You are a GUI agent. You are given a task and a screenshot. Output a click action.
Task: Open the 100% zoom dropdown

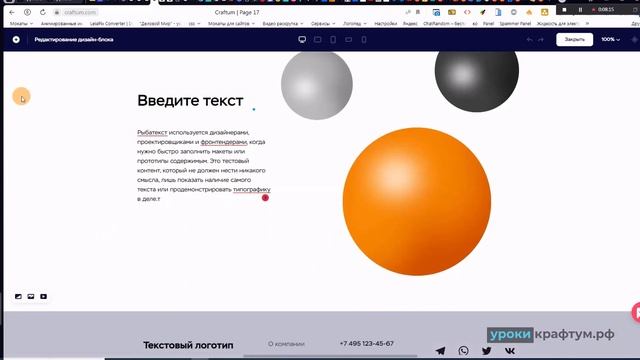610,40
